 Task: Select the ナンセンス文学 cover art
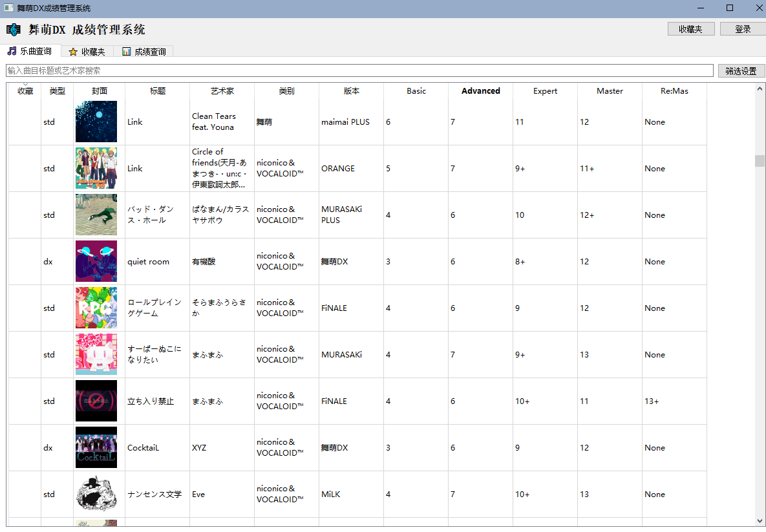pos(96,494)
